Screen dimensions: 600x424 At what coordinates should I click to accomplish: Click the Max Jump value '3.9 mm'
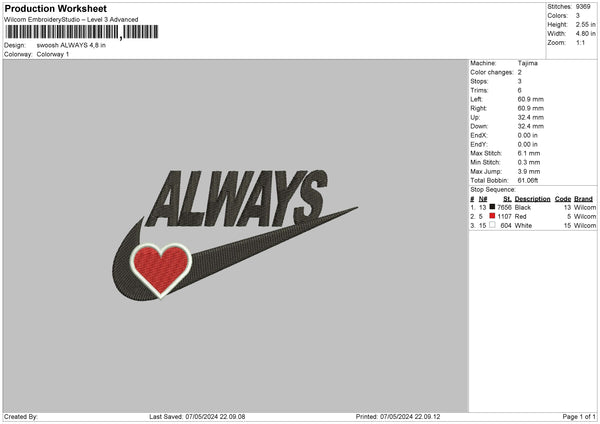click(529, 171)
